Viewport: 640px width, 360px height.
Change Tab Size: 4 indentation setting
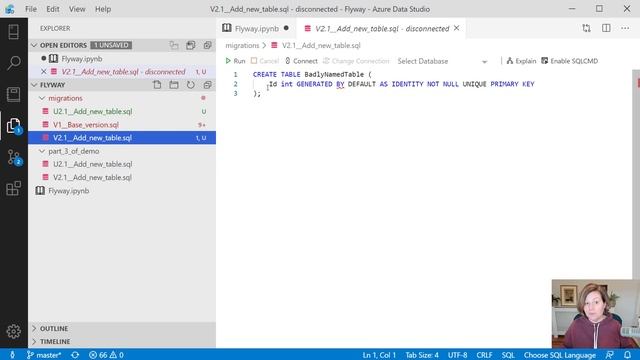point(422,355)
